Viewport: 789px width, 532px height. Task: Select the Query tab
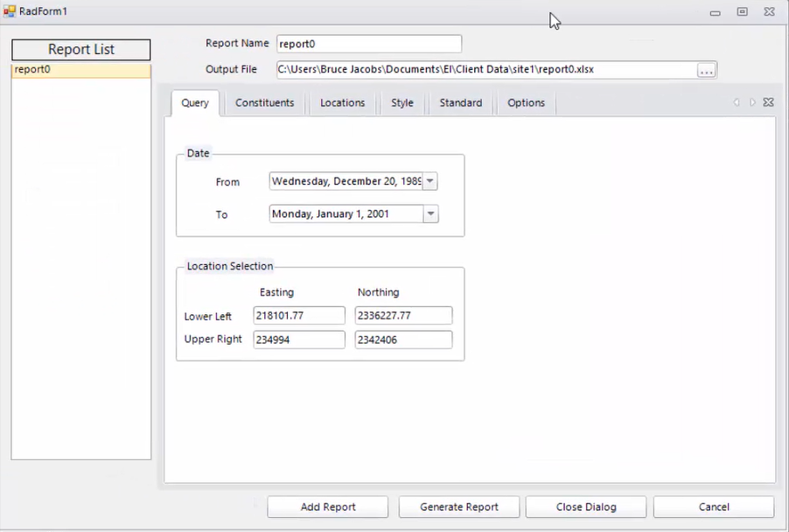click(194, 102)
